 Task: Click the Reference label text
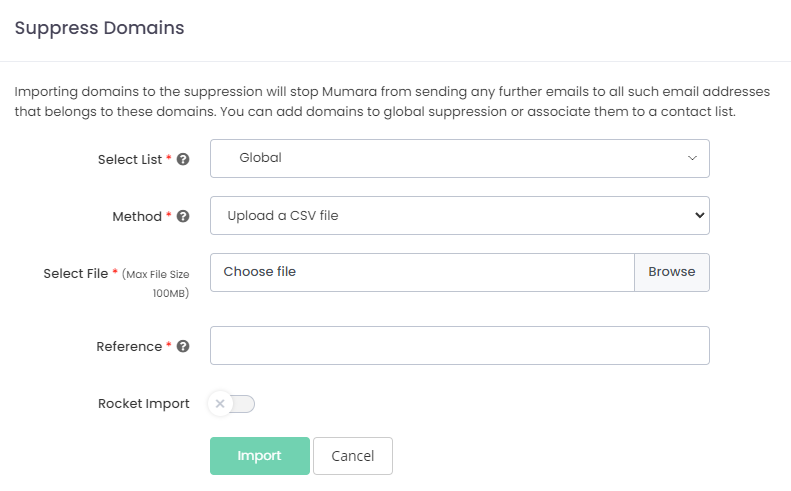click(129, 347)
